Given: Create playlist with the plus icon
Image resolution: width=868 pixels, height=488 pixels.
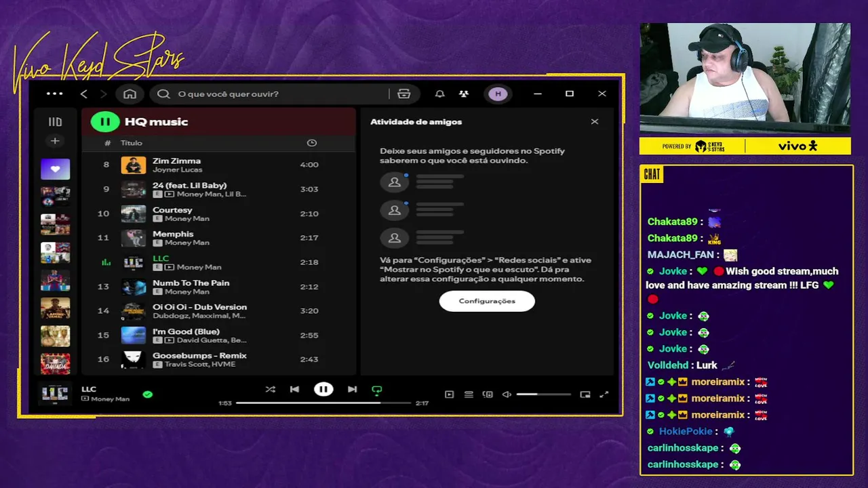Looking at the screenshot, I should coord(55,141).
